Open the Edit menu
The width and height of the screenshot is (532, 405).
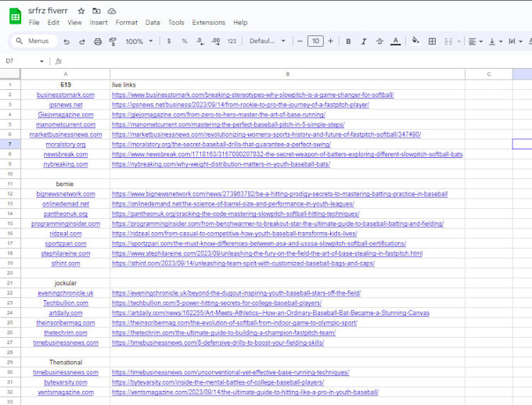53,23
